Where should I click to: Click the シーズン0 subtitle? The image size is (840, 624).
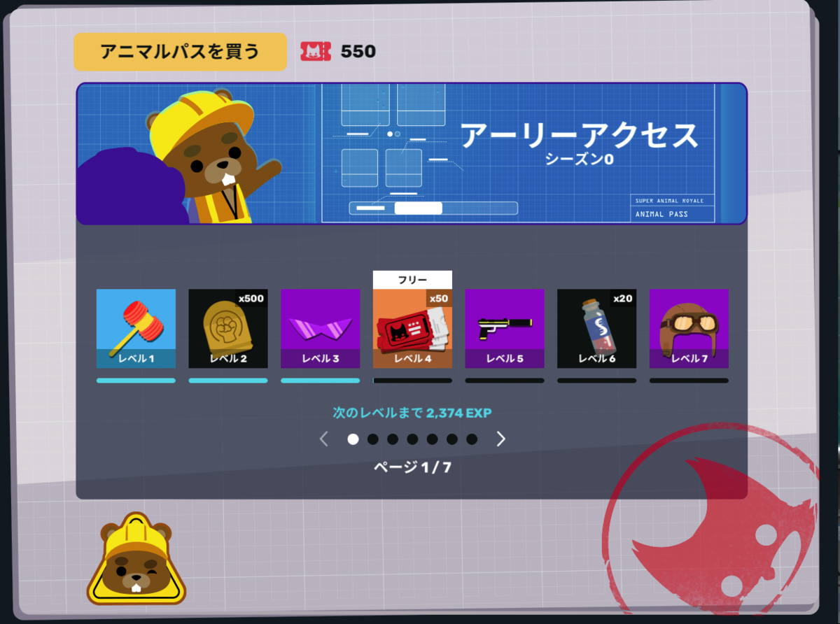[580, 159]
